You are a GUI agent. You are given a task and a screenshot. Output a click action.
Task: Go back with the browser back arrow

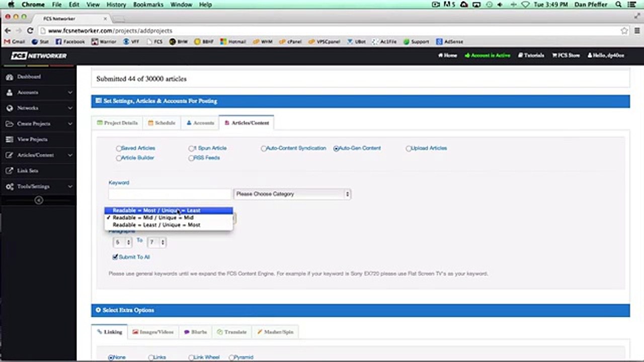[x=8, y=31]
